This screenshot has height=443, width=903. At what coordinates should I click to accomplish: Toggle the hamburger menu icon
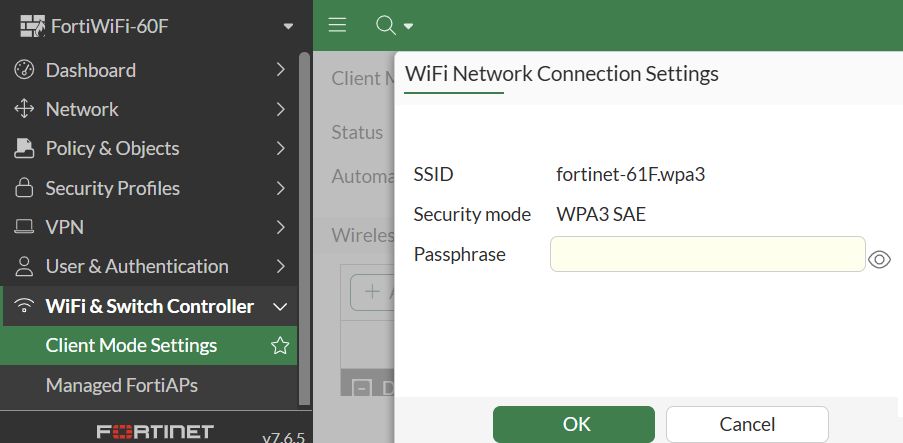337,25
